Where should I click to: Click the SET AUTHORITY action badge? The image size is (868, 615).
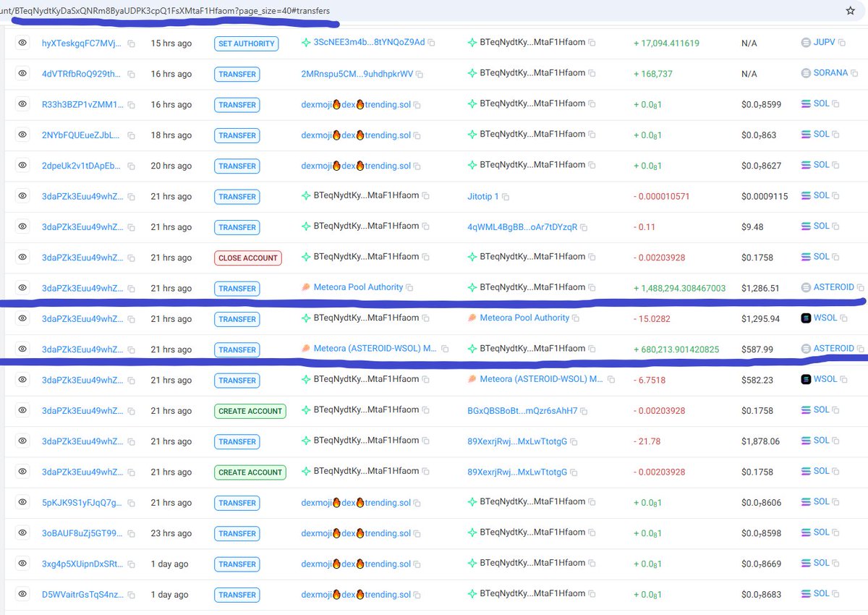247,44
